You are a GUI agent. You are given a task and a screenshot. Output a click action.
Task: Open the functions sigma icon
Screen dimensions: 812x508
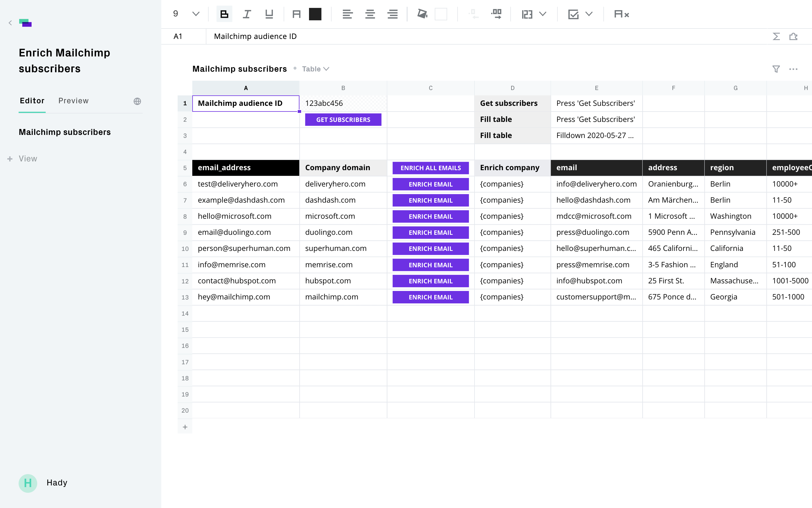click(776, 36)
